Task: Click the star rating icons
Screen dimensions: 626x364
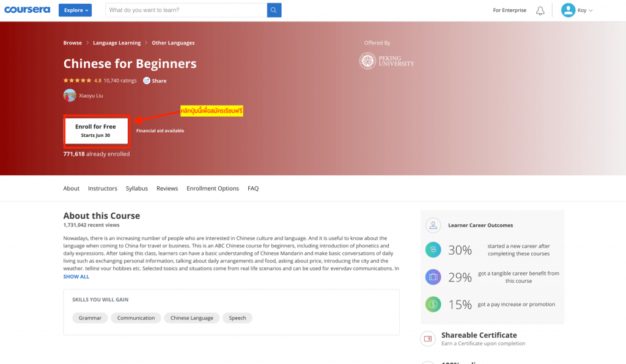Action: [x=78, y=81]
